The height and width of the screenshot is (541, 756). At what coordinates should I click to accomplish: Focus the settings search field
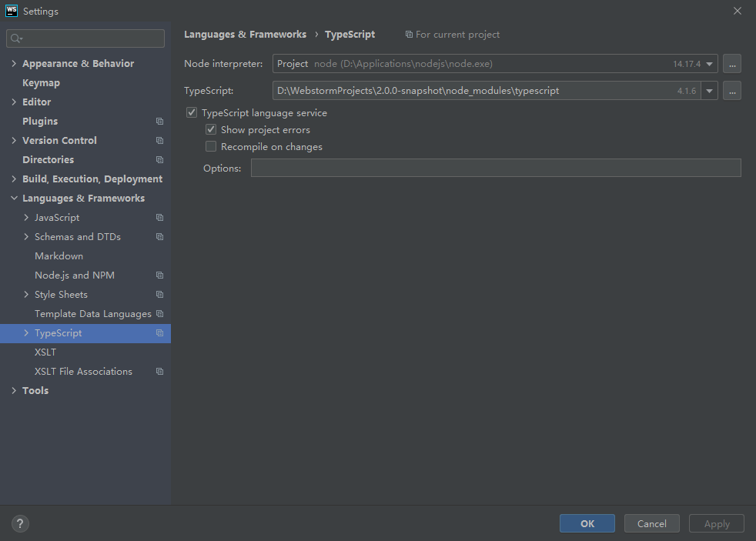coord(85,38)
